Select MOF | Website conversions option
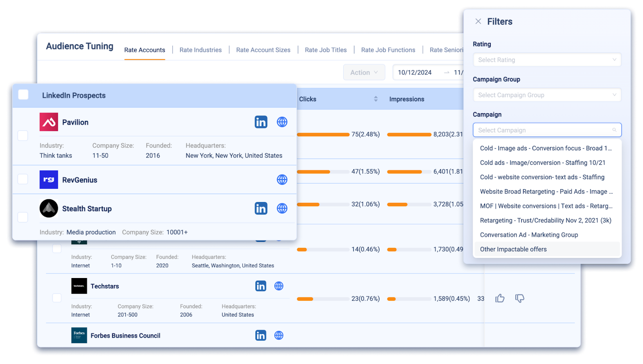This screenshot has height=364, width=643. pos(547,206)
